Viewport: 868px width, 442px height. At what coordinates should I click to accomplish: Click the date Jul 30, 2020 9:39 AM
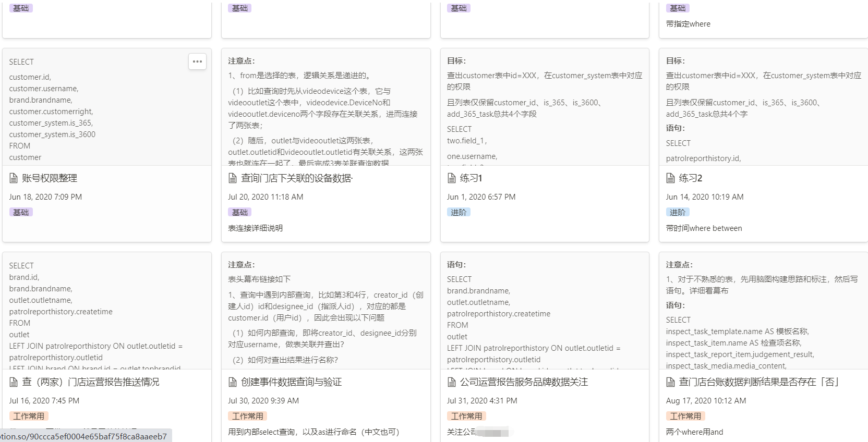[263, 401]
